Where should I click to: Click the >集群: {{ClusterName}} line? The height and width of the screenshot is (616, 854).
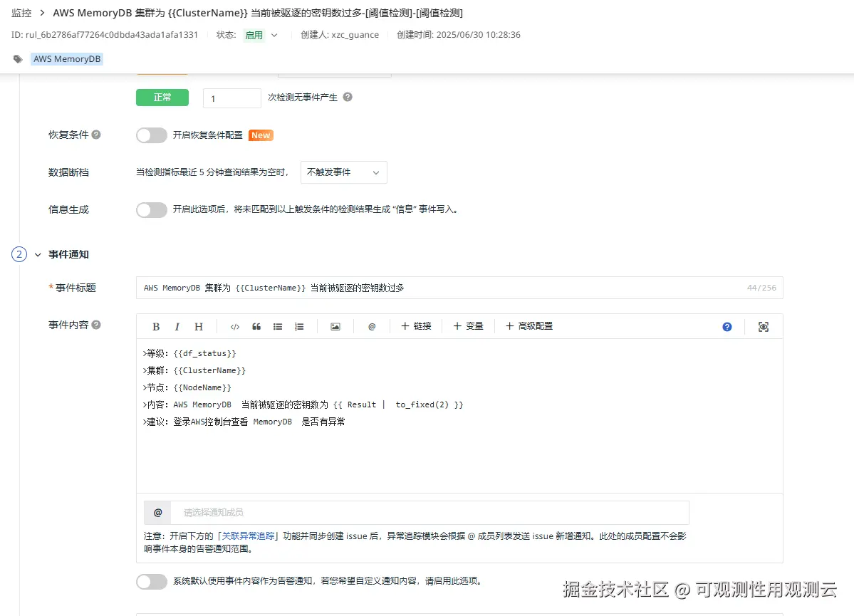(x=194, y=370)
